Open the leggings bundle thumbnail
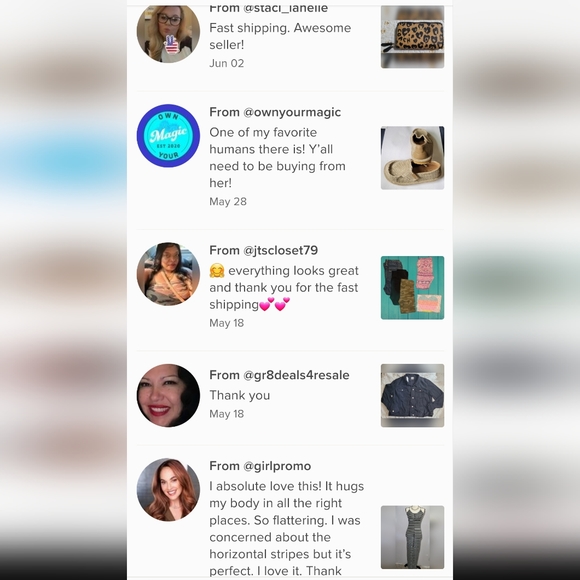This screenshot has height=580, width=580. click(x=412, y=288)
